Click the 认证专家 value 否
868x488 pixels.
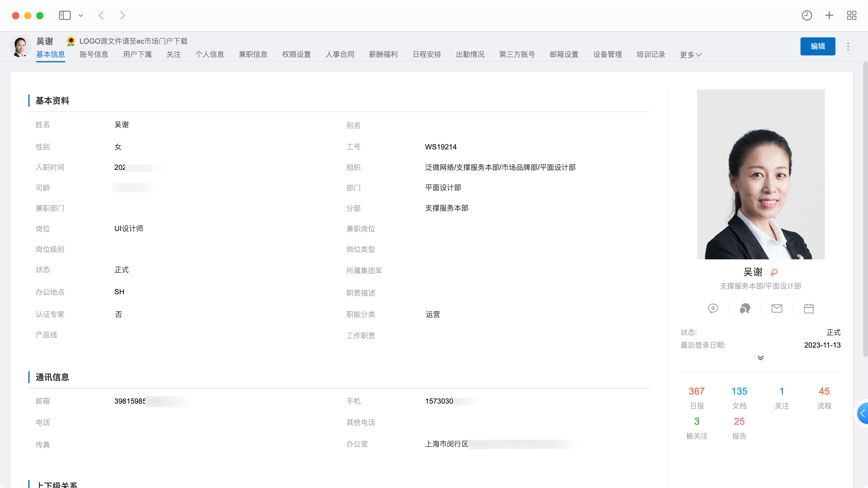click(x=118, y=314)
